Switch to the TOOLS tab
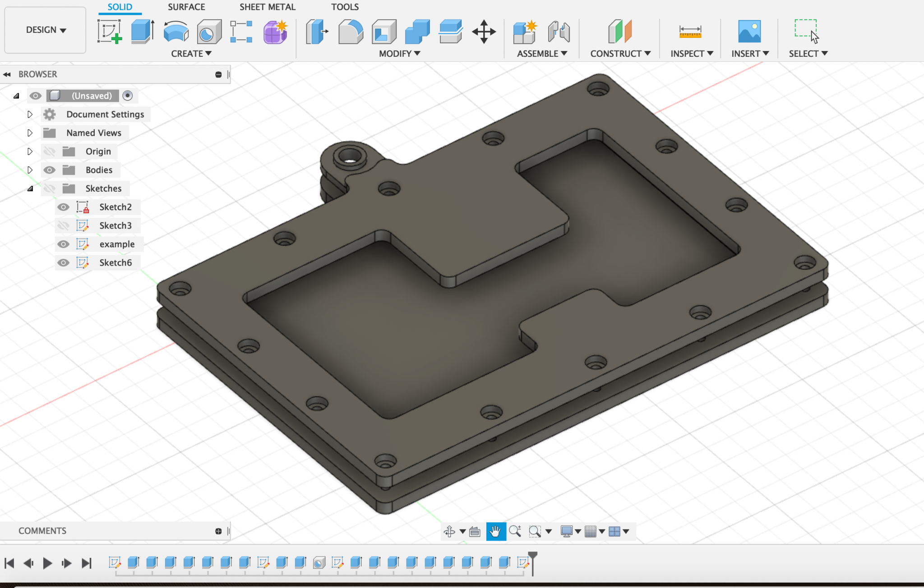The height and width of the screenshot is (588, 924). (x=345, y=7)
